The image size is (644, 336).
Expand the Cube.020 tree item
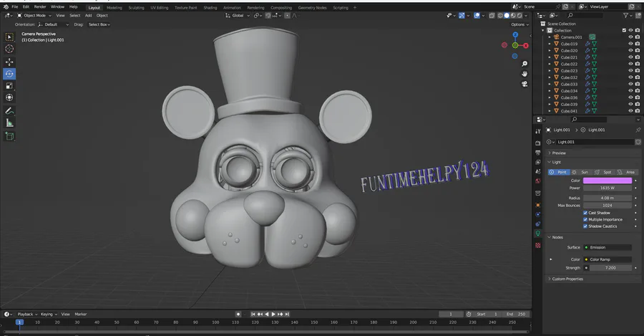point(550,51)
